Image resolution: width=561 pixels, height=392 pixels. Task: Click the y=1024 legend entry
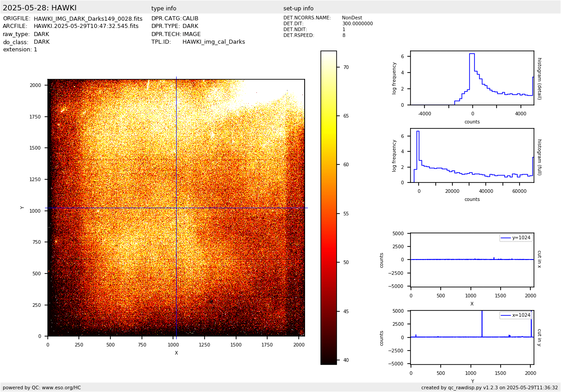(x=516, y=238)
